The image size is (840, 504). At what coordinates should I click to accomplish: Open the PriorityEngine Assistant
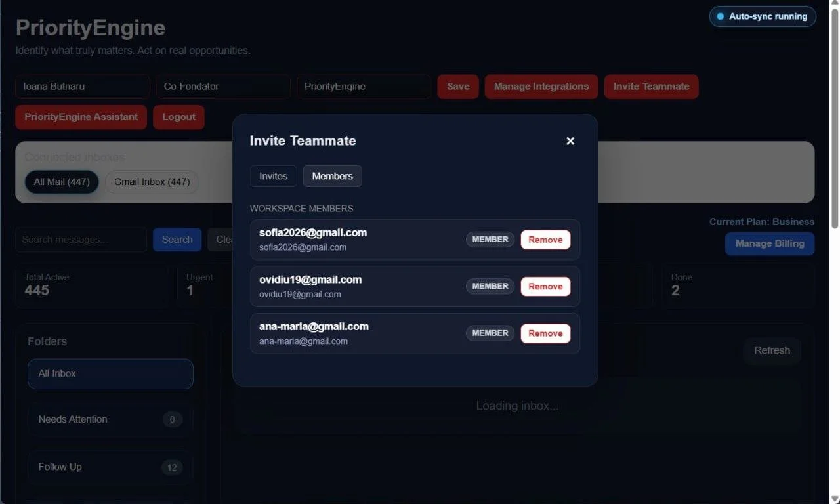tap(81, 117)
